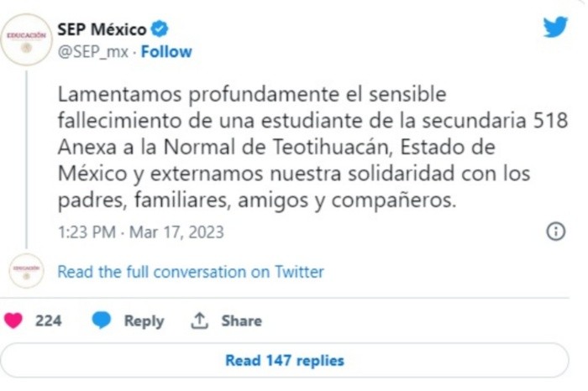Follow the SEP México account
588x391 pixels.
click(x=166, y=52)
